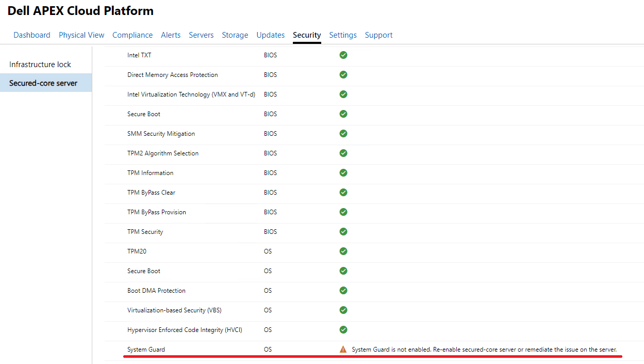Switch to the Dashboard tab
The width and height of the screenshot is (644, 364).
31,35
